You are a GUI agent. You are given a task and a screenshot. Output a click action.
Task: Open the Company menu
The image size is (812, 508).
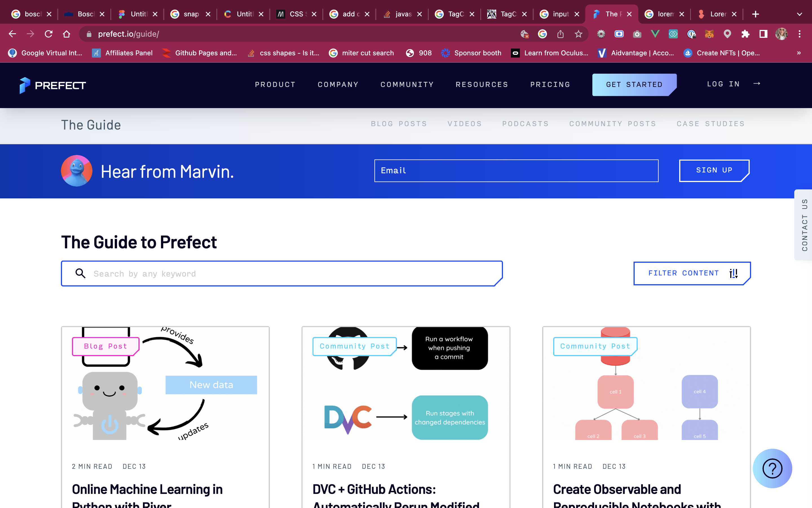pyautogui.click(x=338, y=84)
